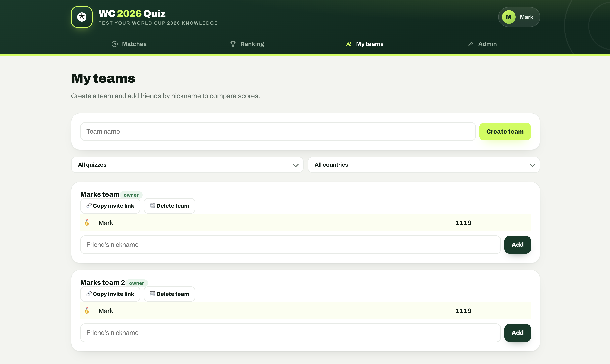Click the Admin wrench icon

click(471, 44)
